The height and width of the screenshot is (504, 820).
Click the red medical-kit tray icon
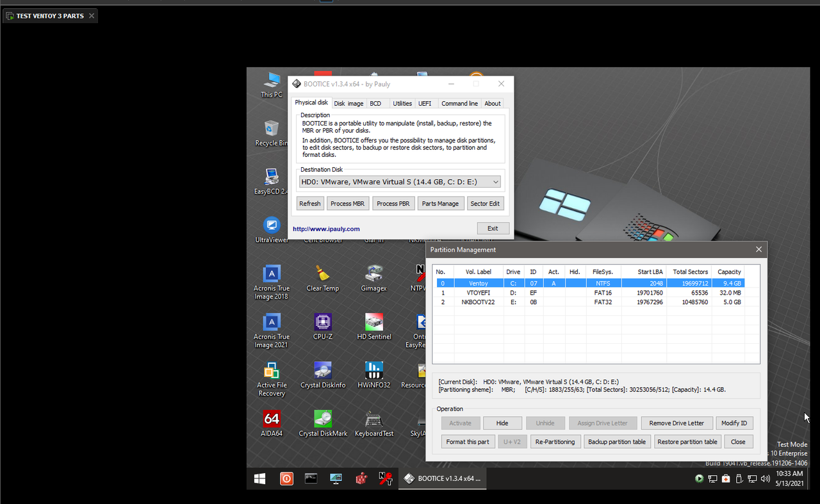(x=725, y=478)
